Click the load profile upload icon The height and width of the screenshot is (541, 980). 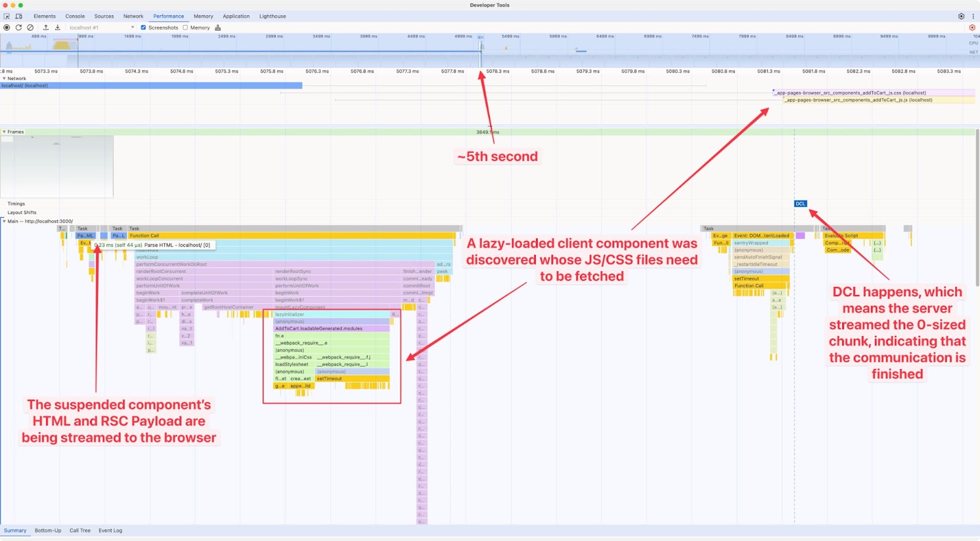click(46, 28)
